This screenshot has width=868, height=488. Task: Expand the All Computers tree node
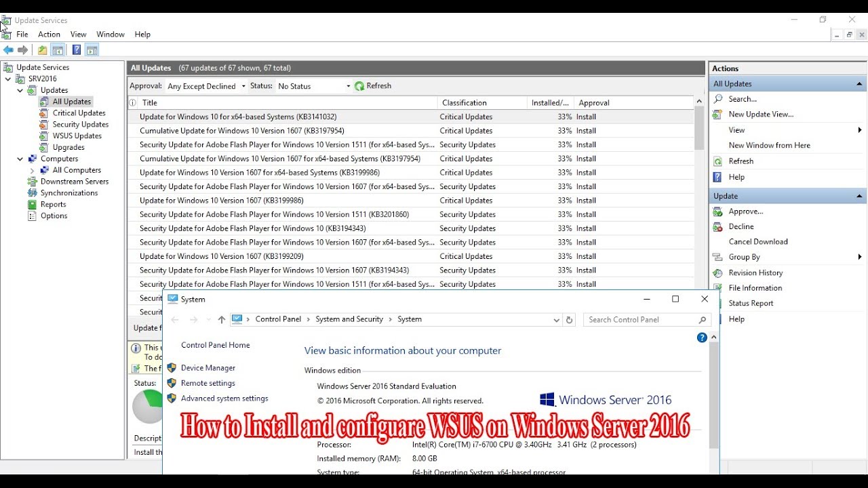[33, 170]
